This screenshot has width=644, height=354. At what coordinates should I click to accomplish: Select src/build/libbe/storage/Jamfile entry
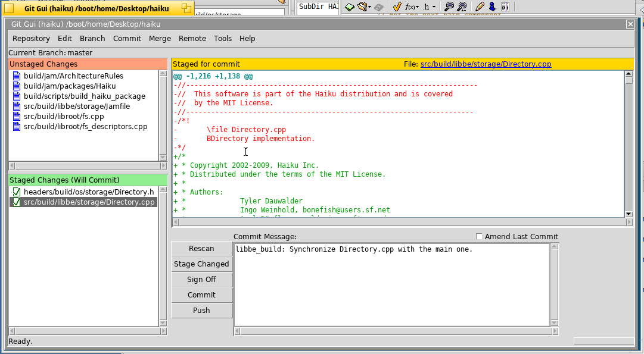(x=77, y=106)
